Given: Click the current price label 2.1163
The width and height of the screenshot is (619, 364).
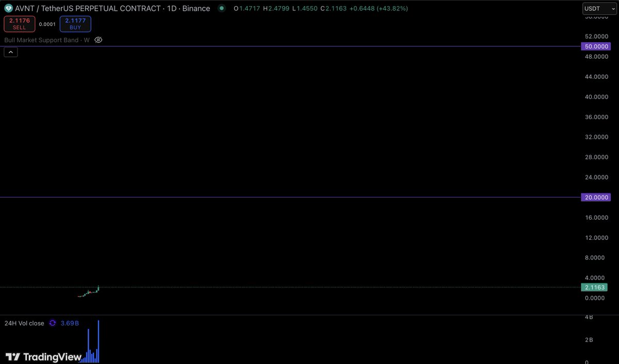Looking at the screenshot, I should coord(595,287).
